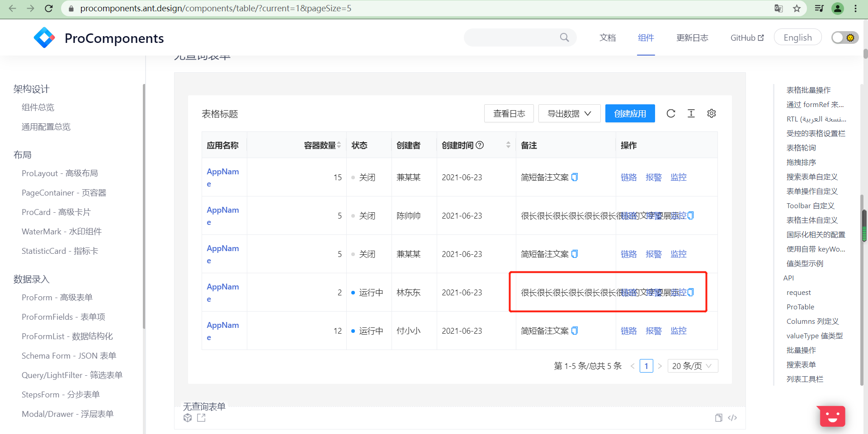The height and width of the screenshot is (434, 868).
Task: Open the demo in CodeSandbox
Action: 188,418
